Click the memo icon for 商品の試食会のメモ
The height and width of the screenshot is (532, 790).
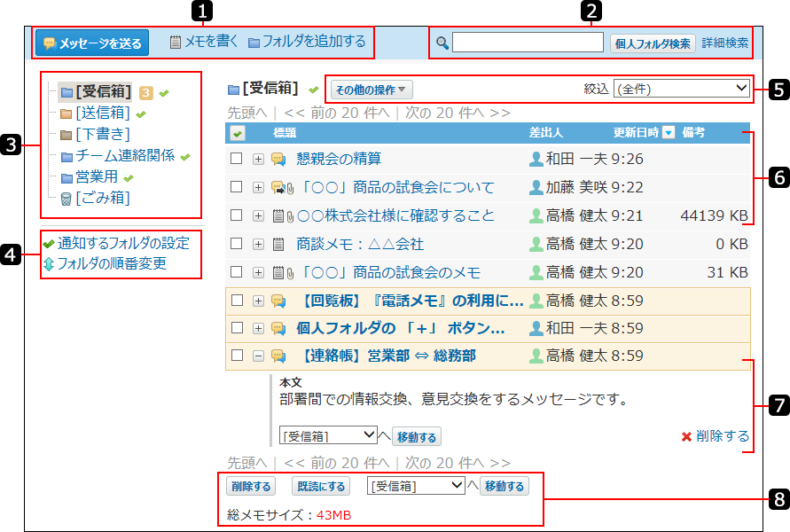pyautogui.click(x=278, y=272)
